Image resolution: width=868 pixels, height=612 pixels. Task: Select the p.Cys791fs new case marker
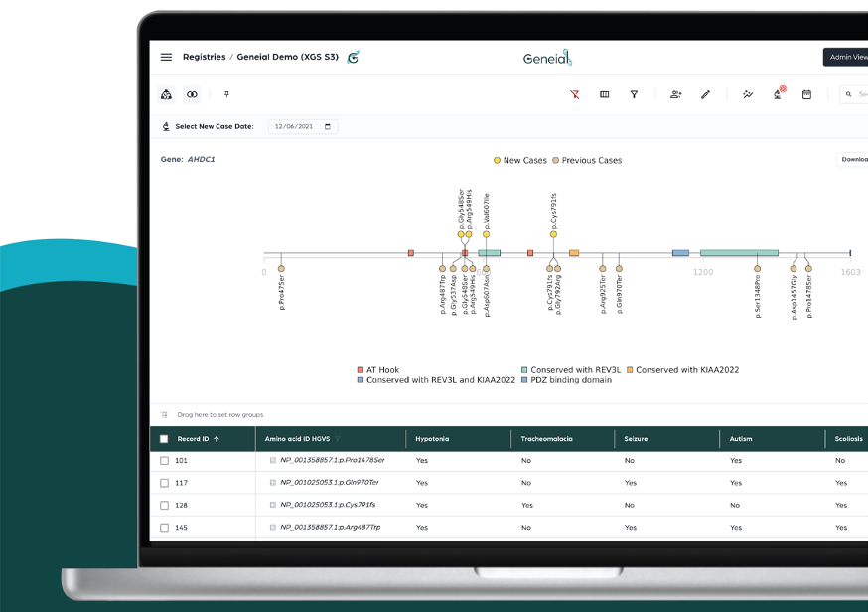(553, 234)
